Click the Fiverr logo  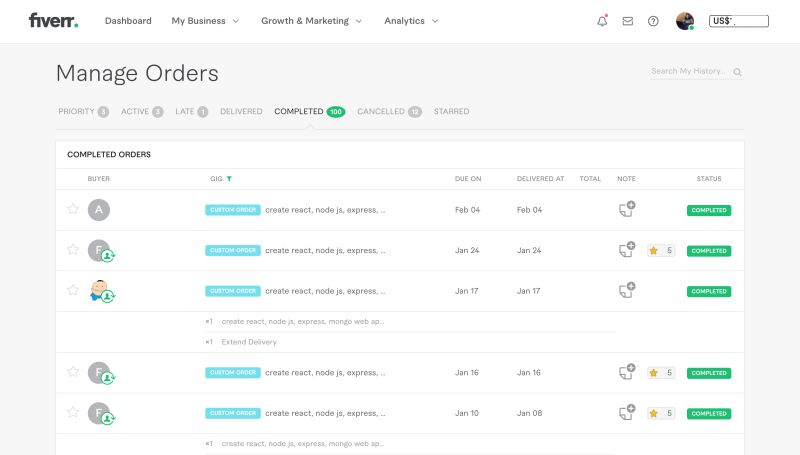(54, 20)
